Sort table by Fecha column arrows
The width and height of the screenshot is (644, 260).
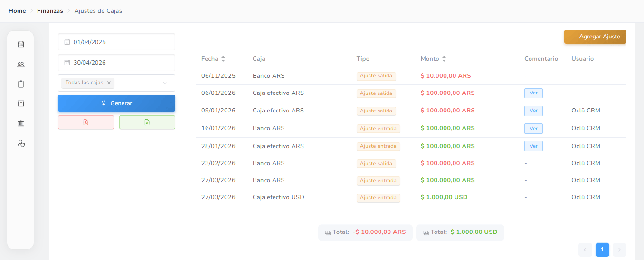click(x=223, y=59)
